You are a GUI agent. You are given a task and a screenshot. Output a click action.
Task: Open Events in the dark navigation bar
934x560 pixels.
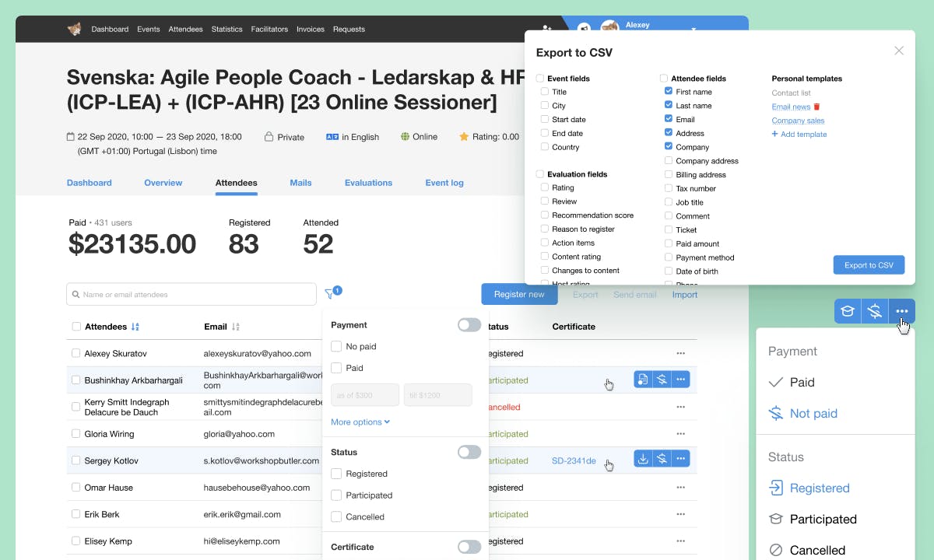click(149, 30)
